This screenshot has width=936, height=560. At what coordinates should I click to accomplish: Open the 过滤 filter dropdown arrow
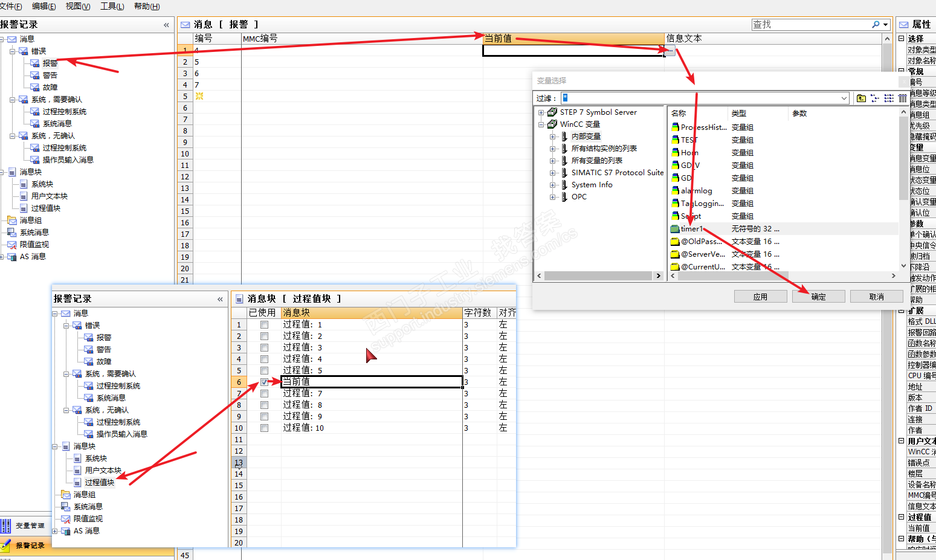[844, 98]
